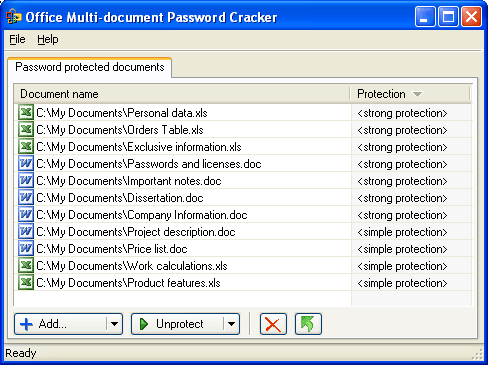Open the File menu
Viewport: 488px width, 365px height.
click(17, 39)
